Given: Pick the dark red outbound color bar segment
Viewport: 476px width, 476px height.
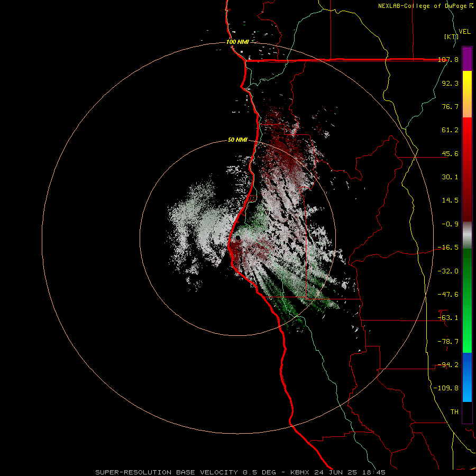Looking at the screenshot, I should pos(467,169).
